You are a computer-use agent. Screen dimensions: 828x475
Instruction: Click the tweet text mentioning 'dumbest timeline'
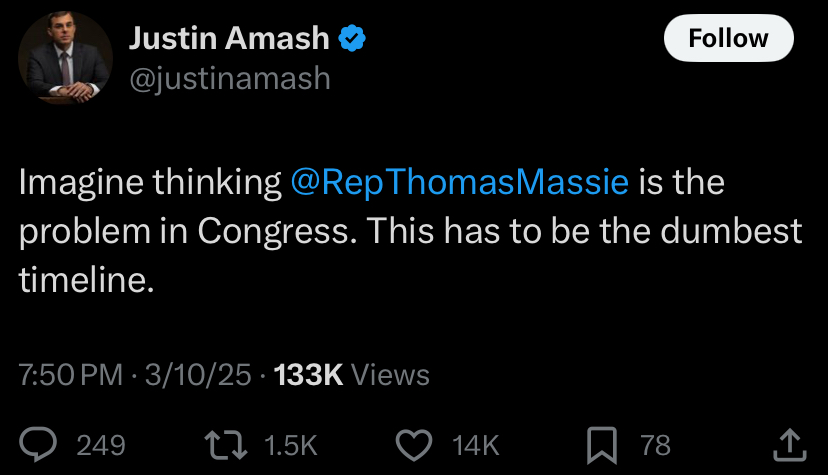coord(410,231)
